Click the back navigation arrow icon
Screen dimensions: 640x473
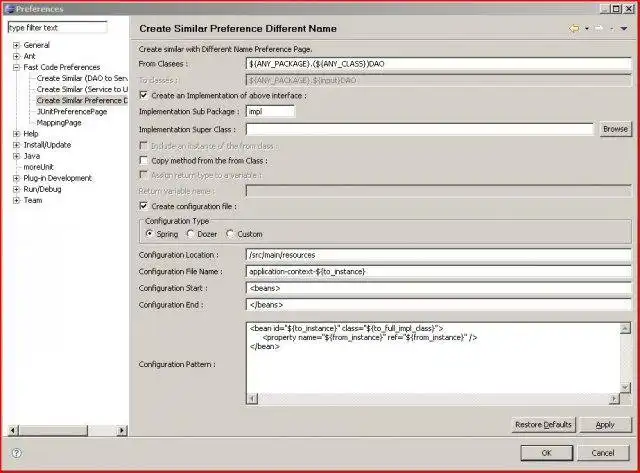574,29
